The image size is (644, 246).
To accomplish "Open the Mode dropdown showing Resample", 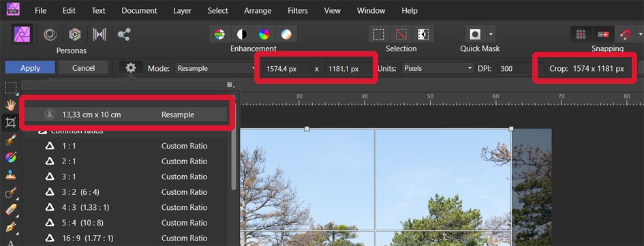I will click(x=216, y=69).
